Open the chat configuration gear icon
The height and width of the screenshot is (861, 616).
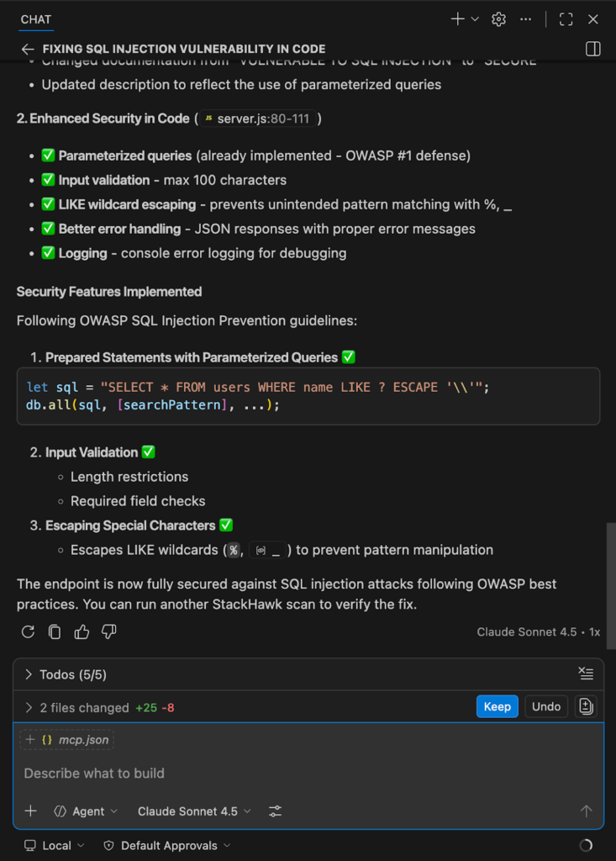click(x=498, y=18)
